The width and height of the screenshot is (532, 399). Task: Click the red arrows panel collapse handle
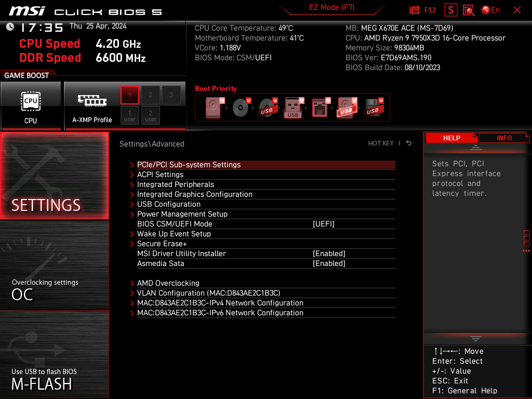[526, 251]
